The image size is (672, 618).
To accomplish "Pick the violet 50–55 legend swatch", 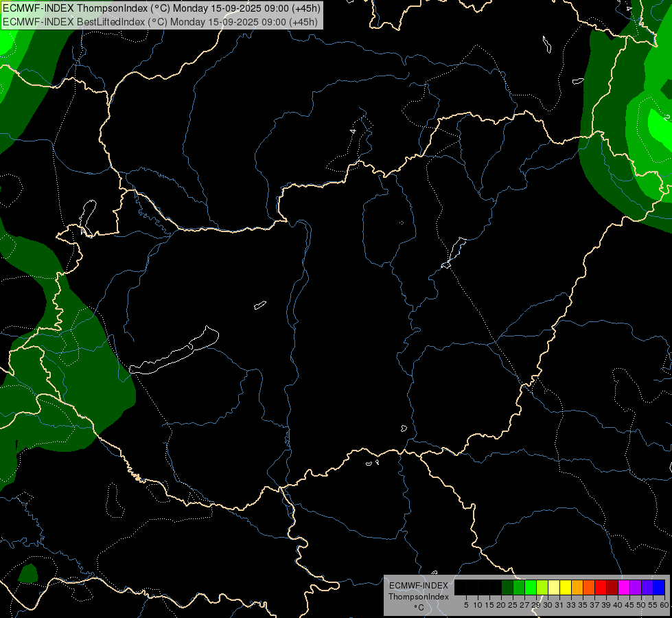I will tap(647, 587).
